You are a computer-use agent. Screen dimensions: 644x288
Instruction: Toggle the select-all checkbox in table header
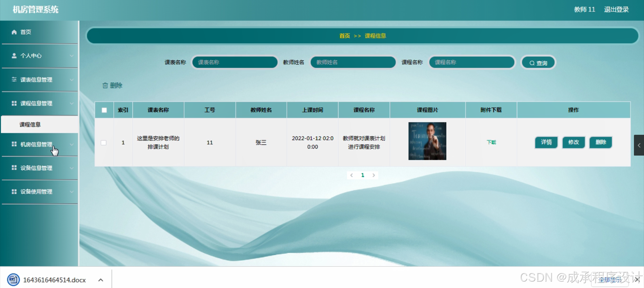pos(104,110)
